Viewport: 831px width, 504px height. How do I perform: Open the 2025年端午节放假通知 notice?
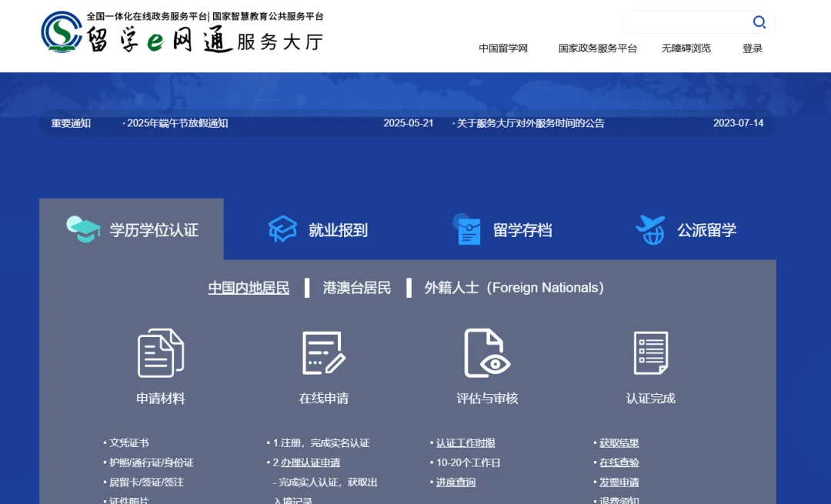point(178,123)
